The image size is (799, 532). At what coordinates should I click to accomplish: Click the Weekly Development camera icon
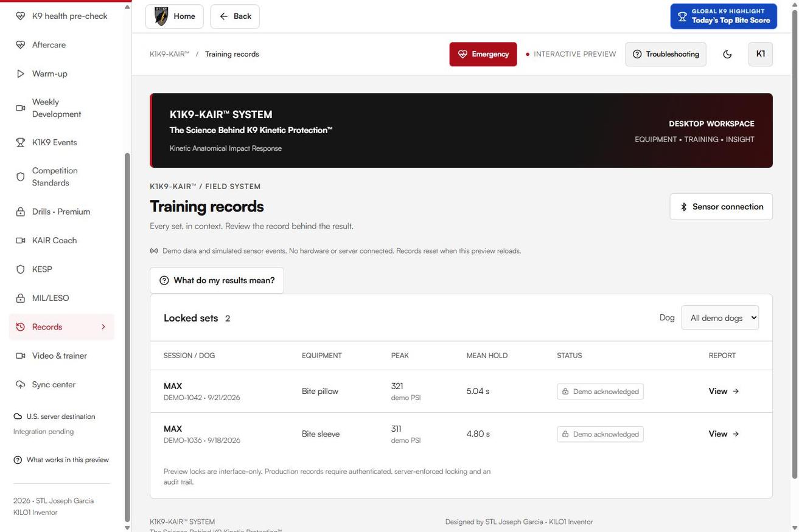(x=20, y=108)
